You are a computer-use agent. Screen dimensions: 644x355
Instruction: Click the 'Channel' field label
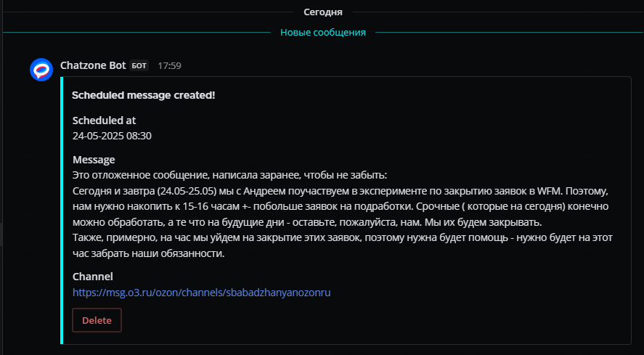[93, 277]
